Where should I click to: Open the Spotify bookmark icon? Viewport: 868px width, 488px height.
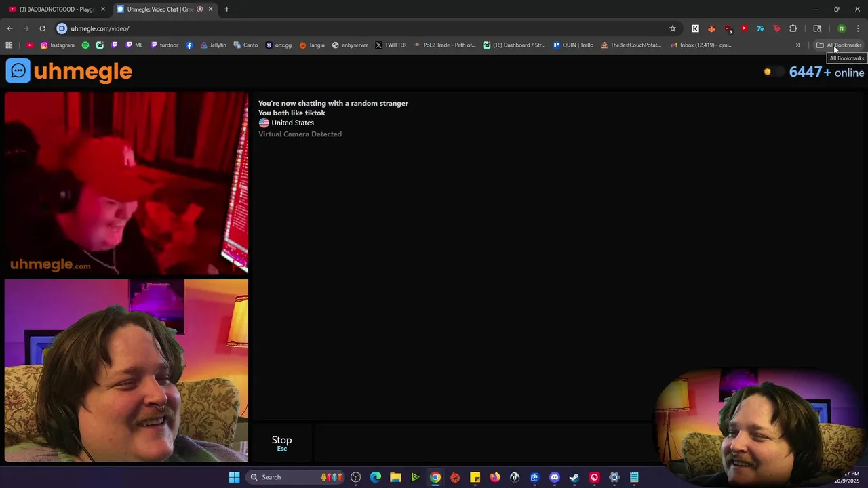coord(85,45)
